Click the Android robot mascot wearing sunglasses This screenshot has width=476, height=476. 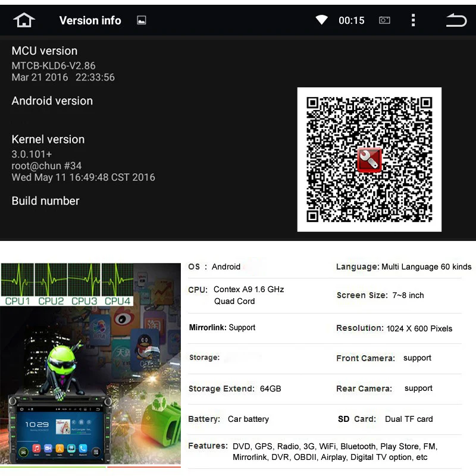click(63, 369)
